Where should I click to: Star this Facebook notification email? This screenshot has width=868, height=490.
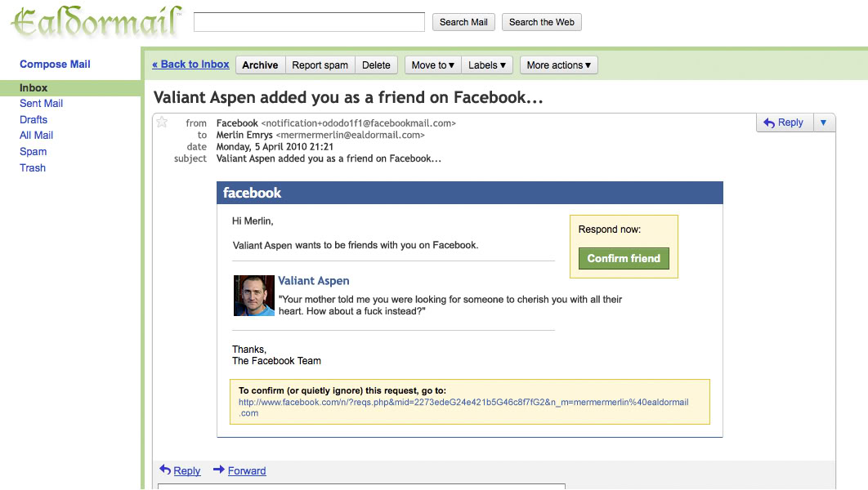pyautogui.click(x=162, y=122)
